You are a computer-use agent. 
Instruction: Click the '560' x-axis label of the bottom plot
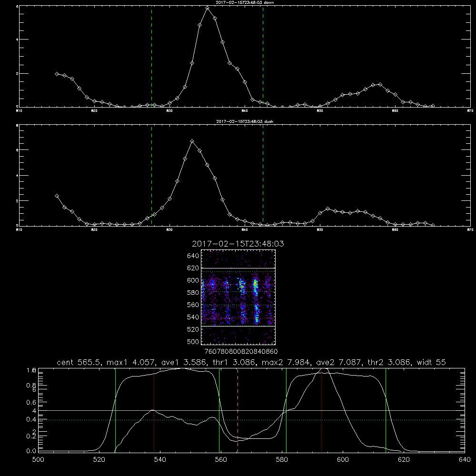pos(221,460)
